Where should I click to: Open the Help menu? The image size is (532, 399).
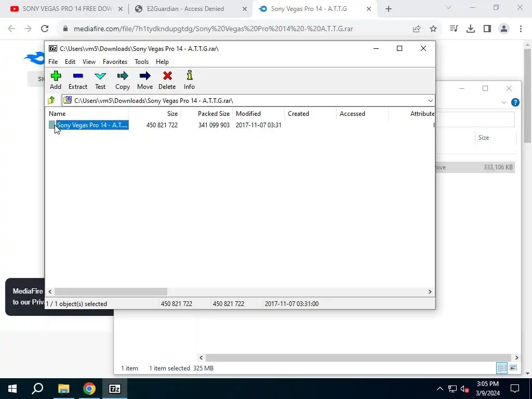point(162,62)
